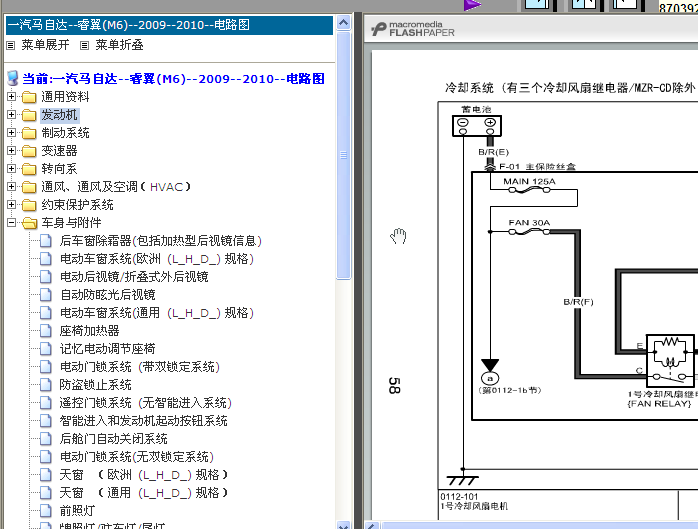The image size is (698, 529).
Task: Open 电动门锁系统(无双锁定系统) document
Action: [137, 457]
